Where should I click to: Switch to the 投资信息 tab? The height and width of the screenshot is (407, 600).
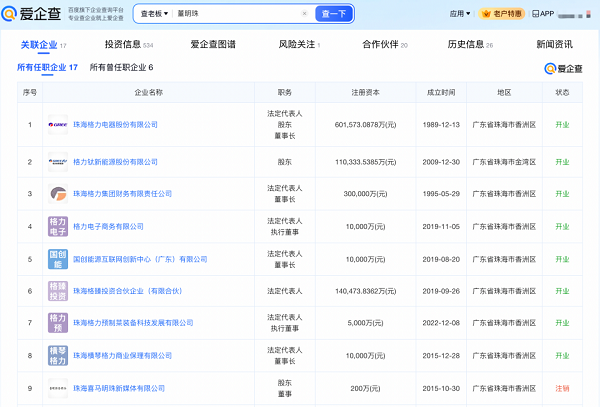[x=128, y=45]
